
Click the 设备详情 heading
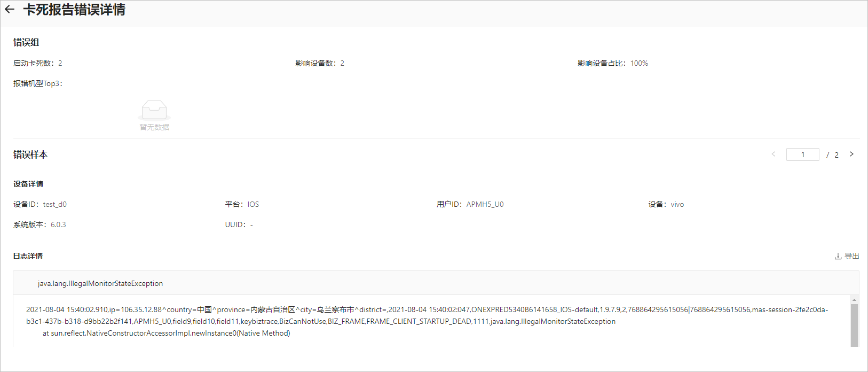28,184
